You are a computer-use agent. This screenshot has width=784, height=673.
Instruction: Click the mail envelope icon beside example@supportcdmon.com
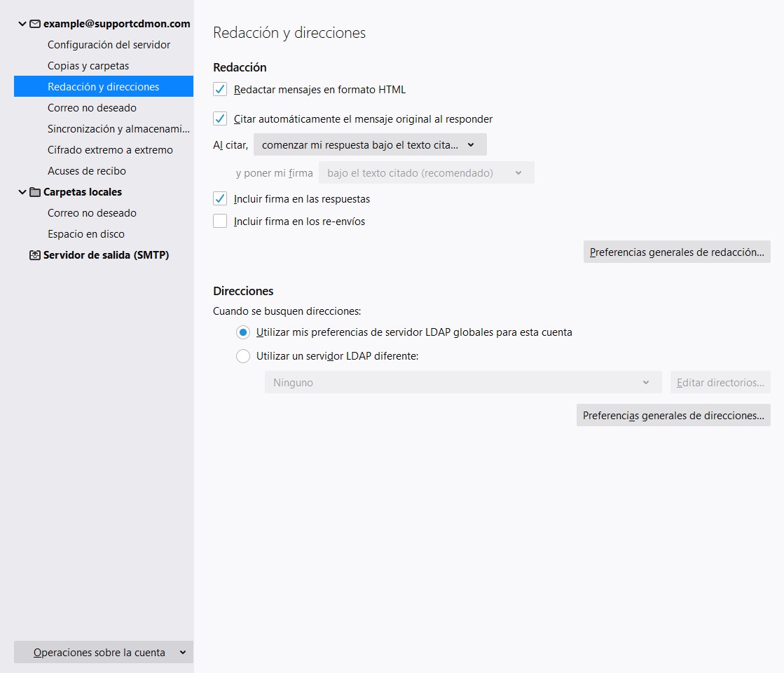34,24
